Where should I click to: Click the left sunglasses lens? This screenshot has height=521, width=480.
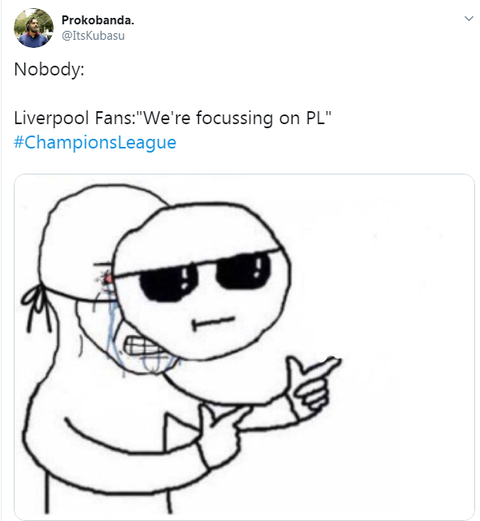169,282
